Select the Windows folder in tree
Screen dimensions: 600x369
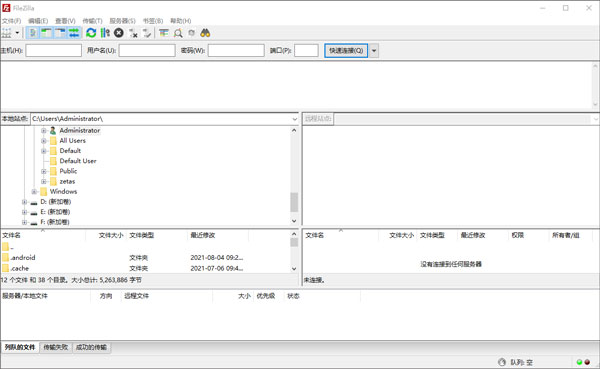pyautogui.click(x=64, y=191)
